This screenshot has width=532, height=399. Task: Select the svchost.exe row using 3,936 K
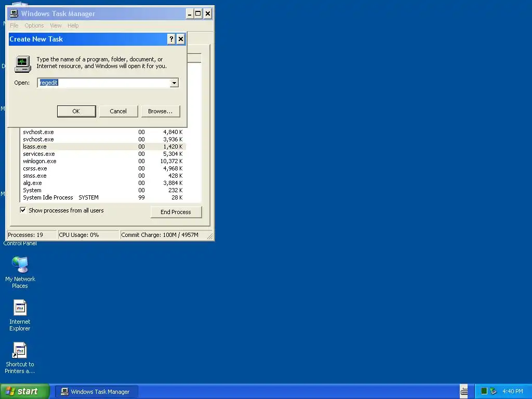click(x=103, y=139)
